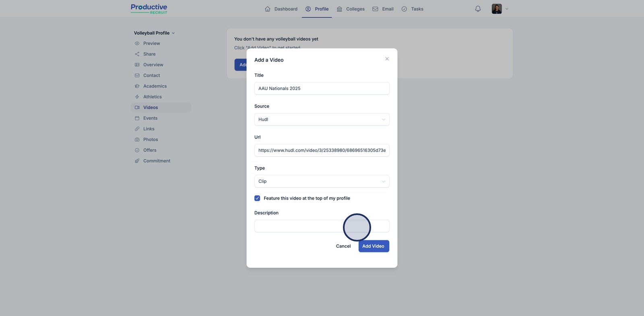
Task: Open the Share sidebar item
Action: pos(149,54)
